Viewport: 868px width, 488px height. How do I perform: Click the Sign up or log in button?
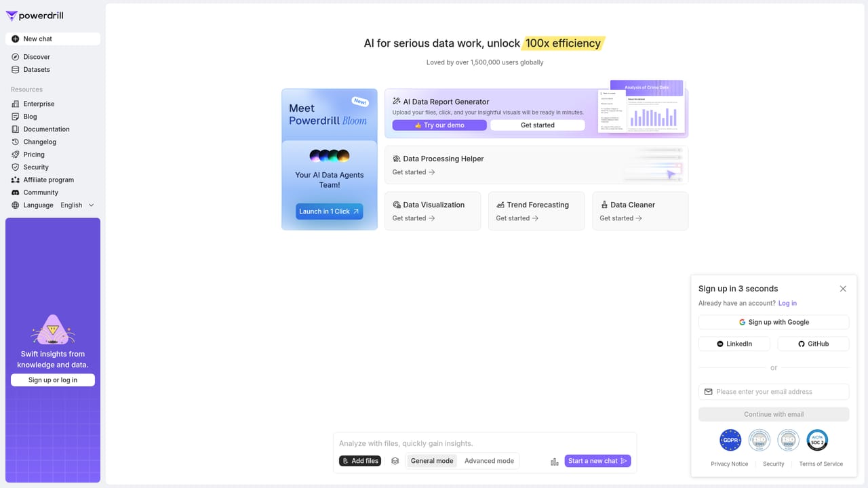tap(53, 380)
